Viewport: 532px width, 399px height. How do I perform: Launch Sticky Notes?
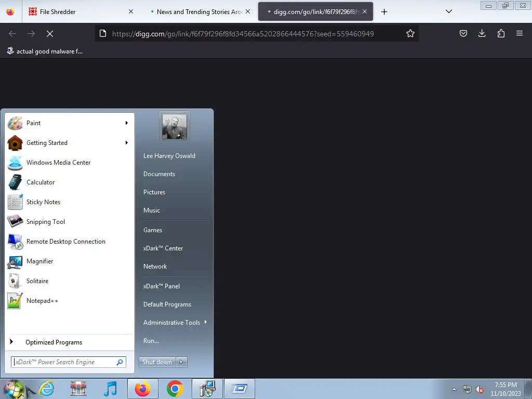70,202
